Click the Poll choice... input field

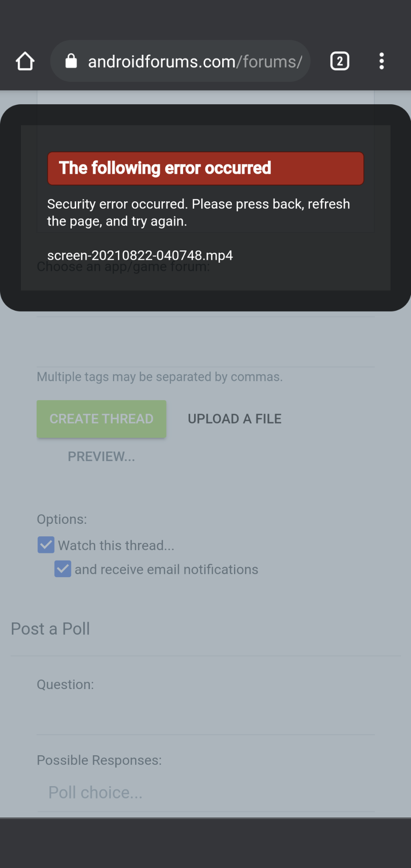click(x=205, y=793)
